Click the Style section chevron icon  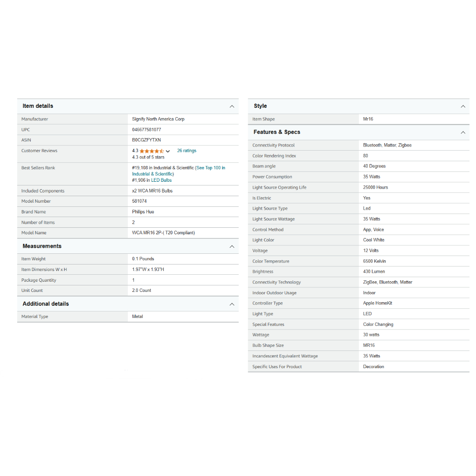[x=463, y=106]
